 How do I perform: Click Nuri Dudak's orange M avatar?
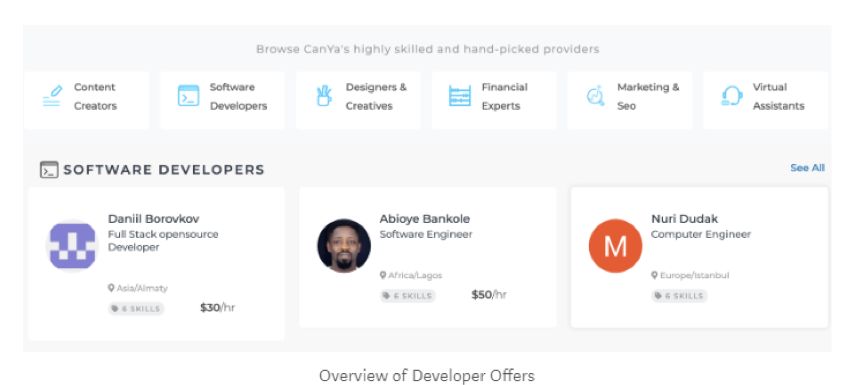pyautogui.click(x=615, y=246)
